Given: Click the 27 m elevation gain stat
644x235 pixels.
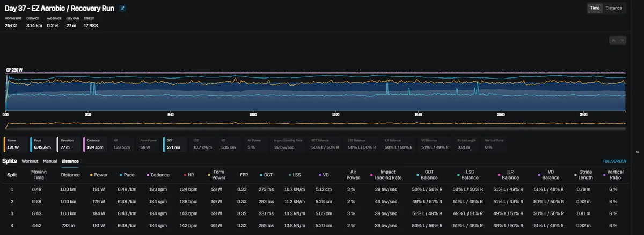Looking at the screenshot, I should (x=72, y=25).
